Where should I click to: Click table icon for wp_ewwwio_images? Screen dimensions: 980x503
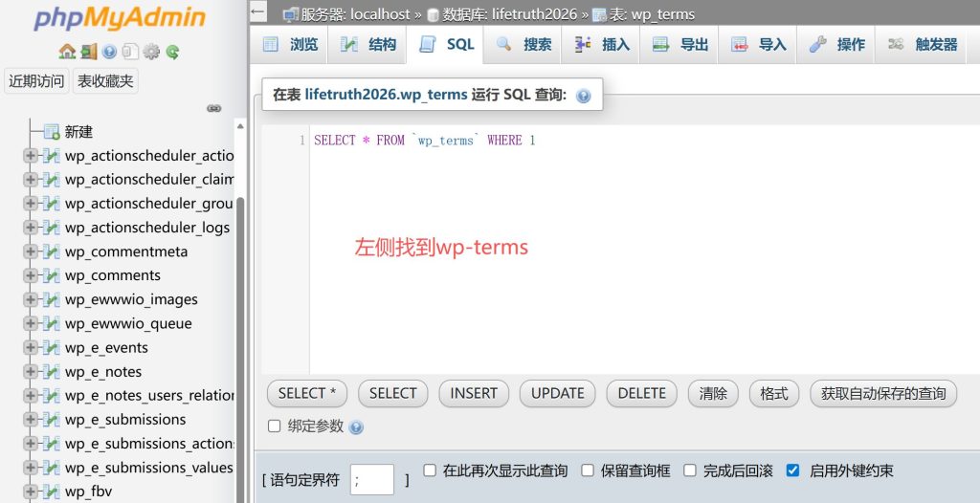(x=52, y=300)
